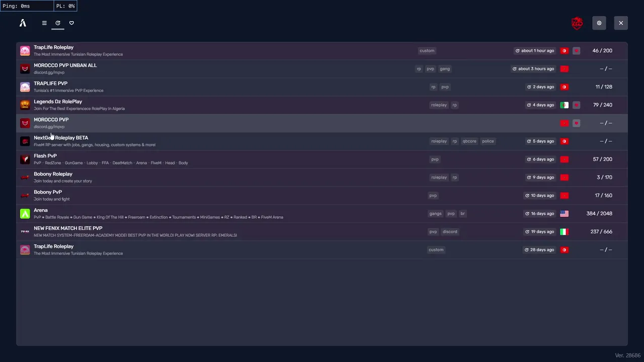Click Morocco flag on Flash PvP row

565,159
